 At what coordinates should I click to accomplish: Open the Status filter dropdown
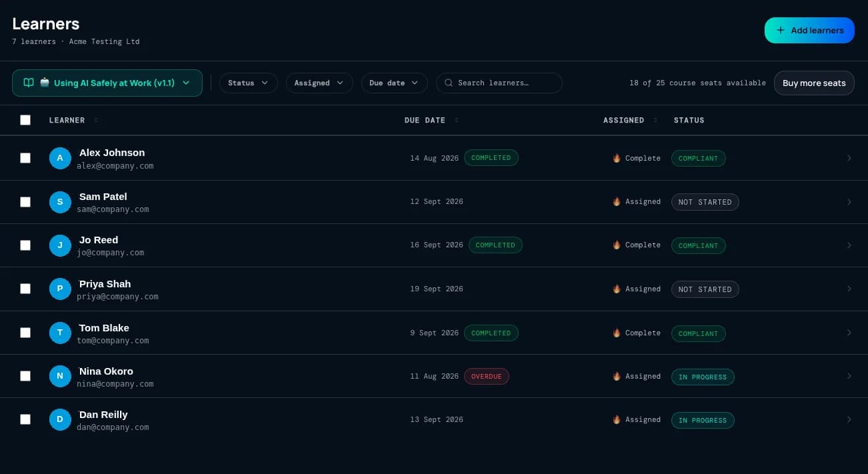249,83
